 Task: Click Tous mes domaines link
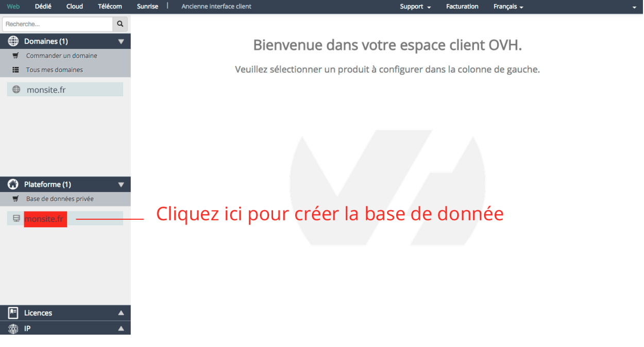[x=55, y=70]
